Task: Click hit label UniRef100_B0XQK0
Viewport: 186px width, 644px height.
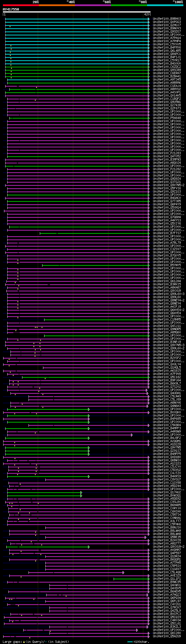Action: [x=167, y=412]
